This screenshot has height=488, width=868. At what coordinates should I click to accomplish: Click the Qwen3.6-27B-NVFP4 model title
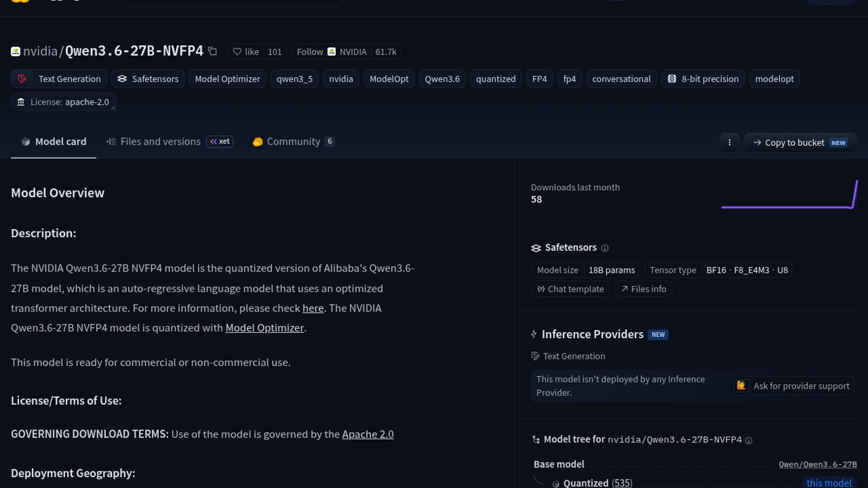(134, 51)
